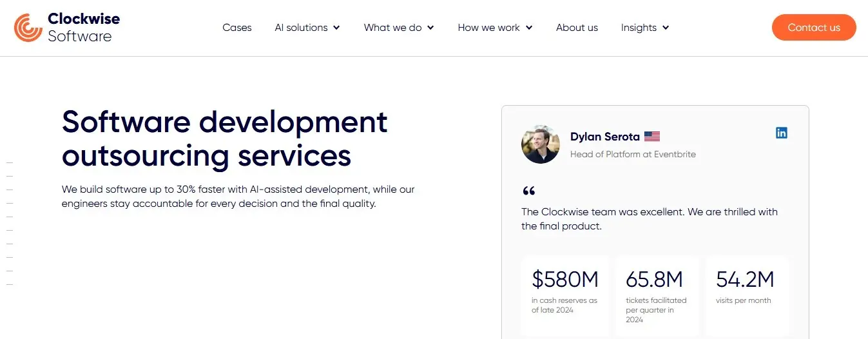Click the testimonial quote about Clockwise team
Screen dimensions: 868x339
650,219
